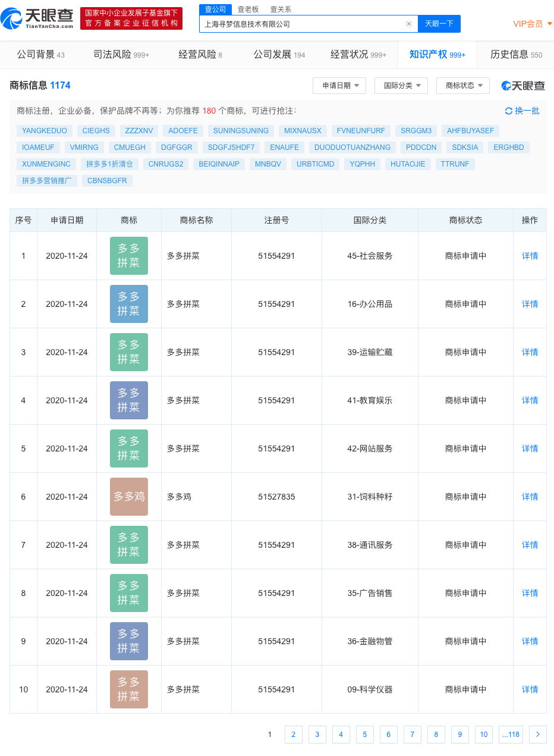Image resolution: width=554 pixels, height=756 pixels.
Task: Go to page 5 of results
Action: coord(364,735)
